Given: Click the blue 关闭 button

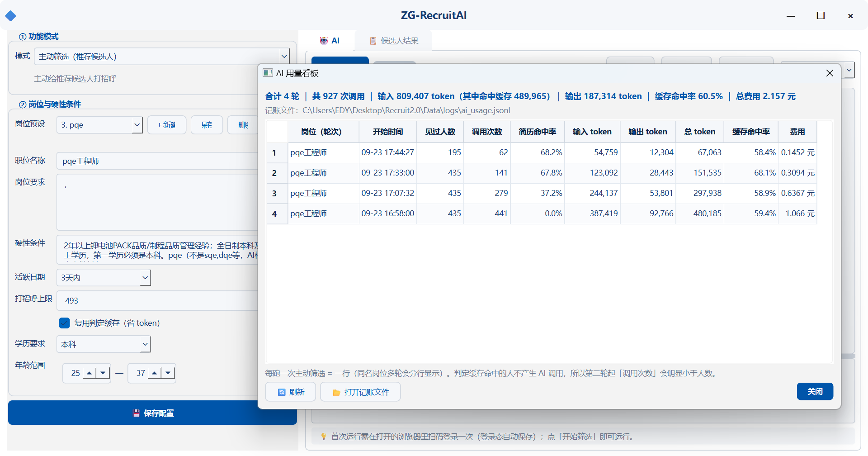Looking at the screenshot, I should click(815, 391).
